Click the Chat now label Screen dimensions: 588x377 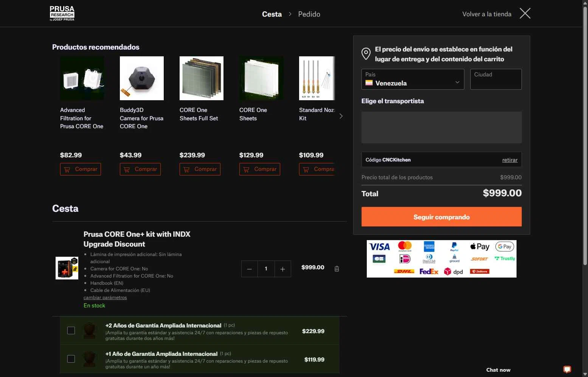498,370
